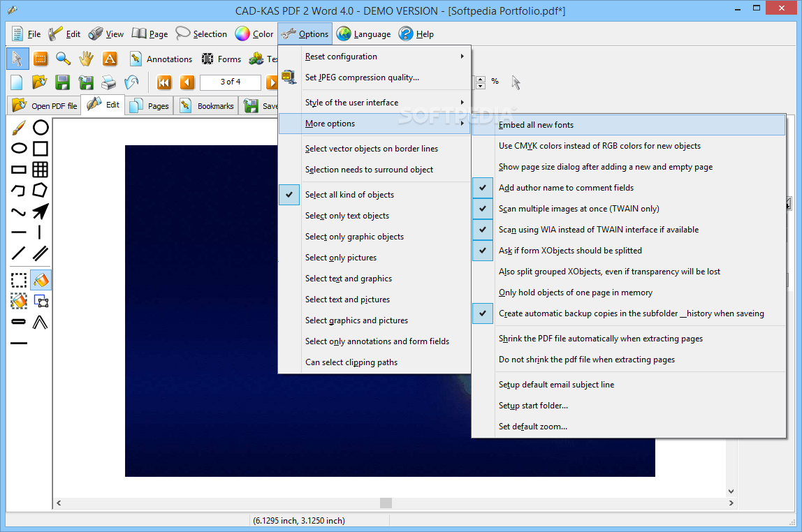Image resolution: width=802 pixels, height=532 pixels.
Task: Disable automatic backup copies in _history
Action: pyautogui.click(x=629, y=313)
